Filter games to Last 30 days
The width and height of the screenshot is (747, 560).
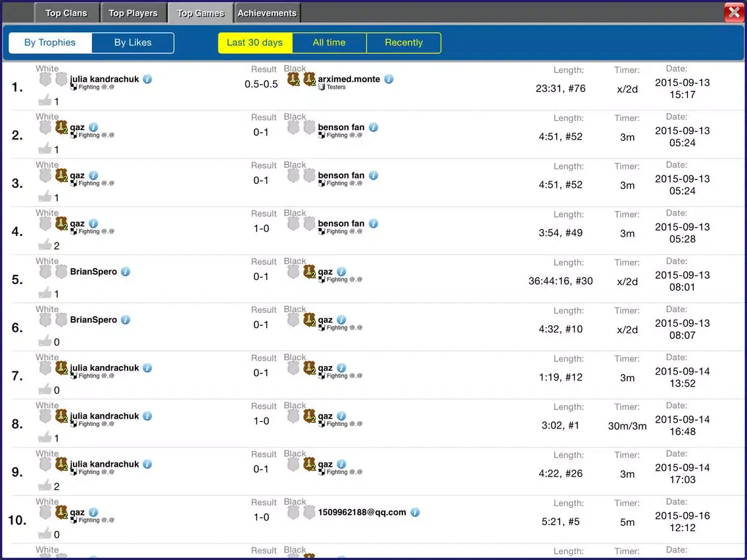[x=255, y=42]
